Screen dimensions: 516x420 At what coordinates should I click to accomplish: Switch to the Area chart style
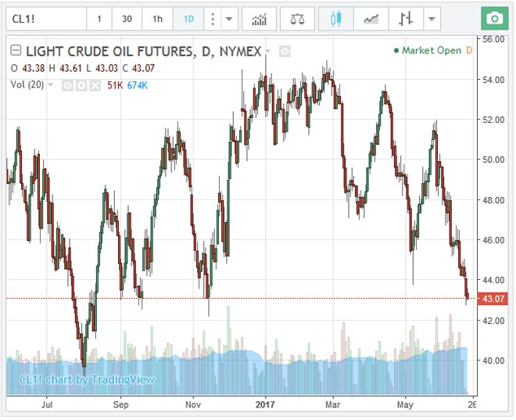[372, 18]
